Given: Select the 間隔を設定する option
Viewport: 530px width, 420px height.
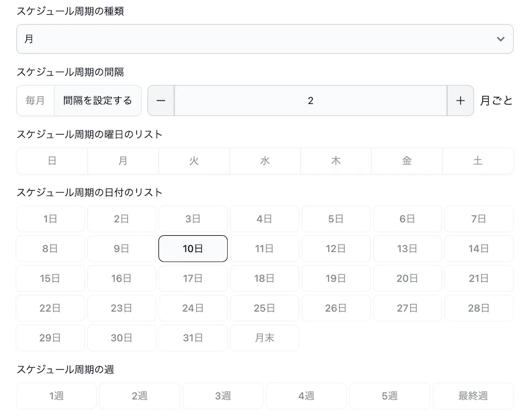Looking at the screenshot, I should pyautogui.click(x=98, y=101).
